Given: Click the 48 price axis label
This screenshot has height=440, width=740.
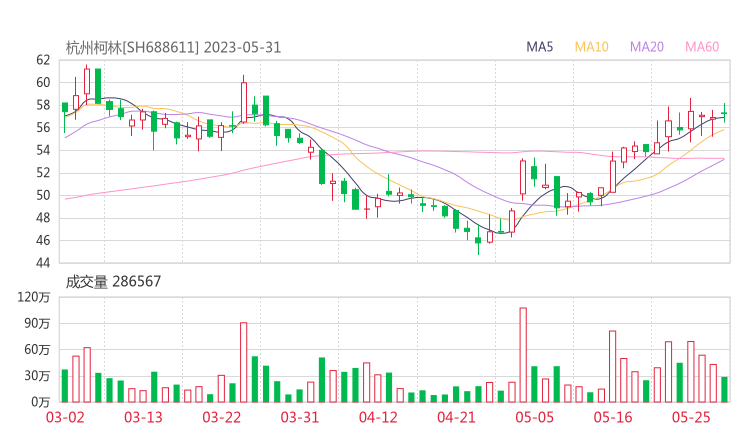Looking at the screenshot, I should (x=43, y=218).
